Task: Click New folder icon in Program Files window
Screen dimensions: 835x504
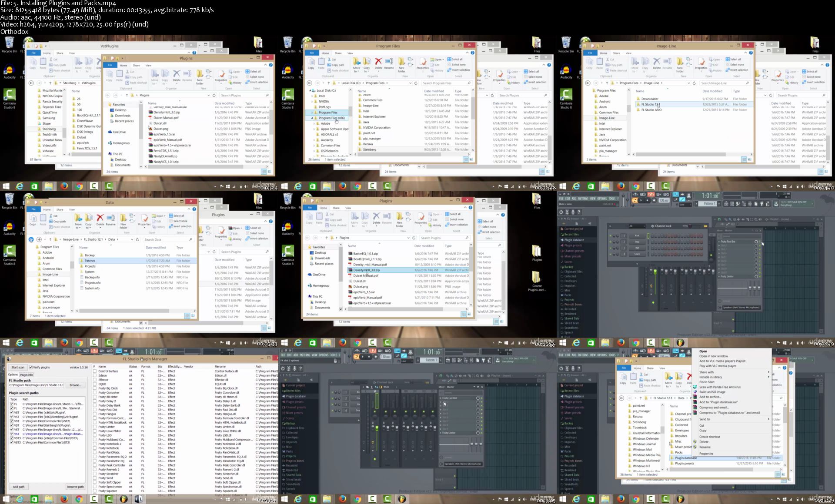Action: pos(401,62)
